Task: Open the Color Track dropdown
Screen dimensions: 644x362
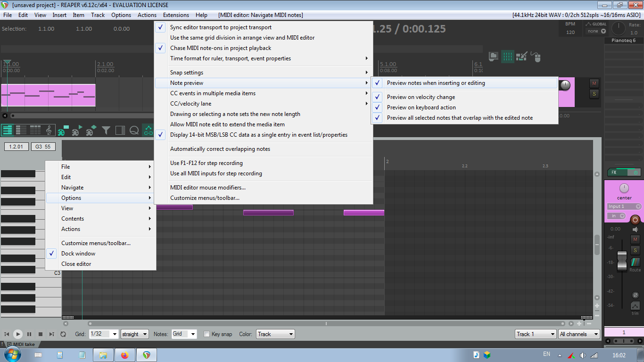Action: [275, 334]
